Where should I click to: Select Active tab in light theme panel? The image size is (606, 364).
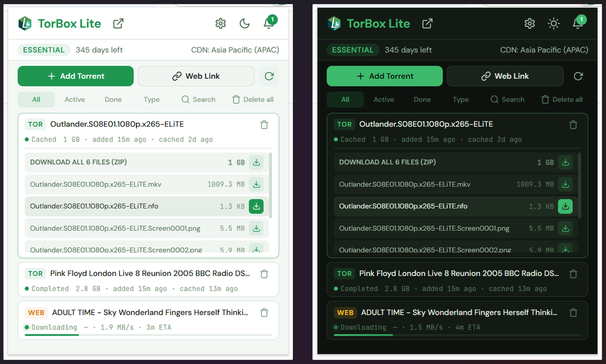click(x=75, y=99)
